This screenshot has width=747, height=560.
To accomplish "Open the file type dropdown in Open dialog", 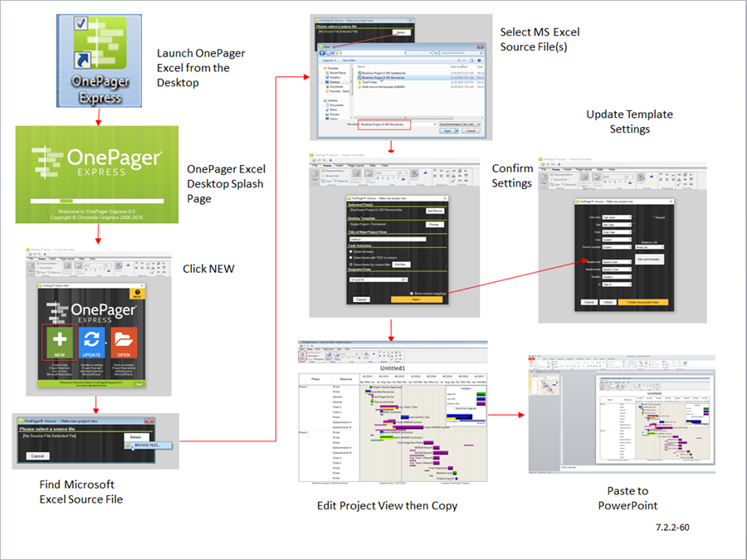I will (x=479, y=124).
